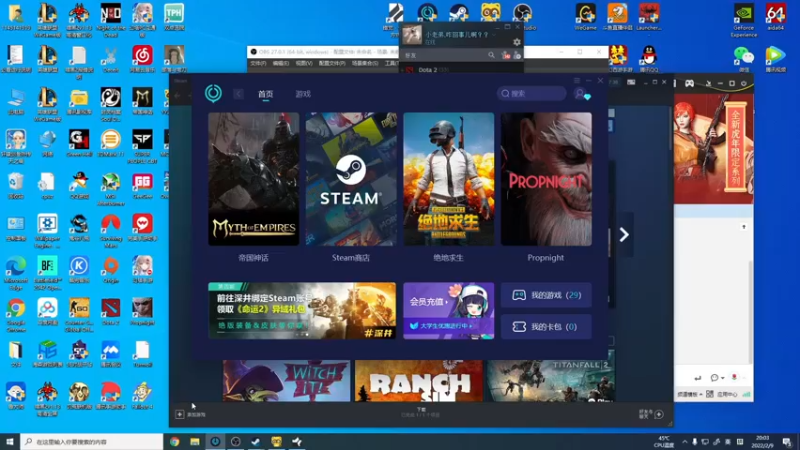Open the Ranch Sim game tile in Steam
This screenshot has width=800, height=450.
point(418,381)
